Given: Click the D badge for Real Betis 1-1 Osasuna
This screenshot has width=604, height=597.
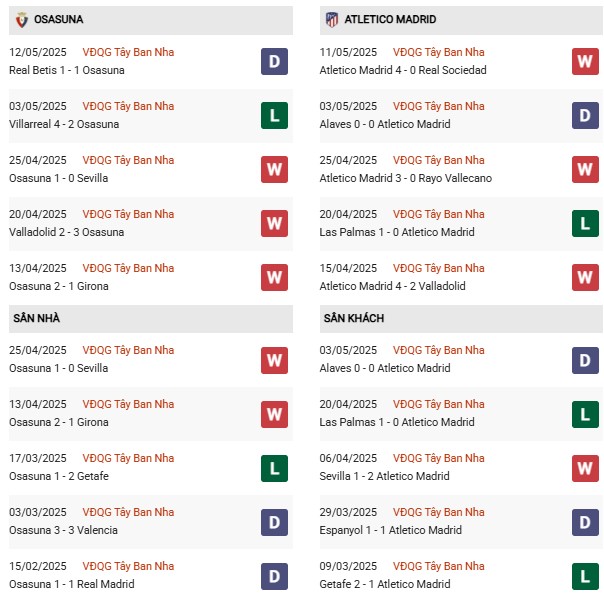Looking at the screenshot, I should tap(274, 61).
